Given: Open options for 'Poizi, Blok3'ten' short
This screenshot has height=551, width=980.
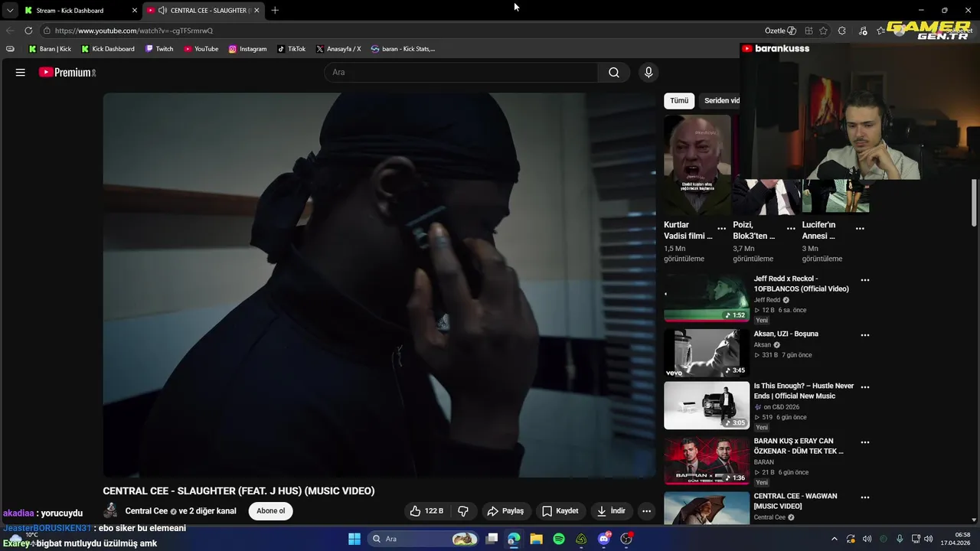Looking at the screenshot, I should [x=791, y=229].
